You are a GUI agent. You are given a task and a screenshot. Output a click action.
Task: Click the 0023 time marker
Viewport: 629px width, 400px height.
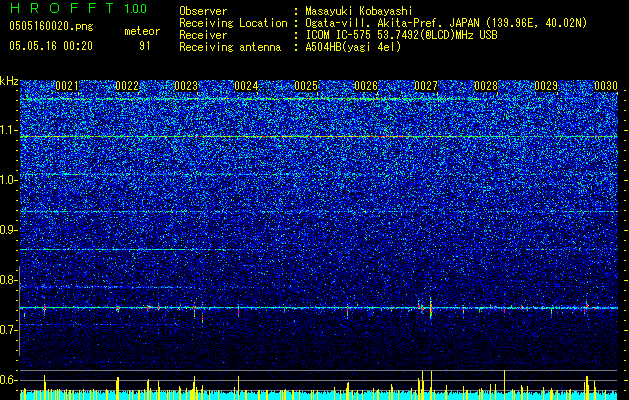(x=187, y=86)
